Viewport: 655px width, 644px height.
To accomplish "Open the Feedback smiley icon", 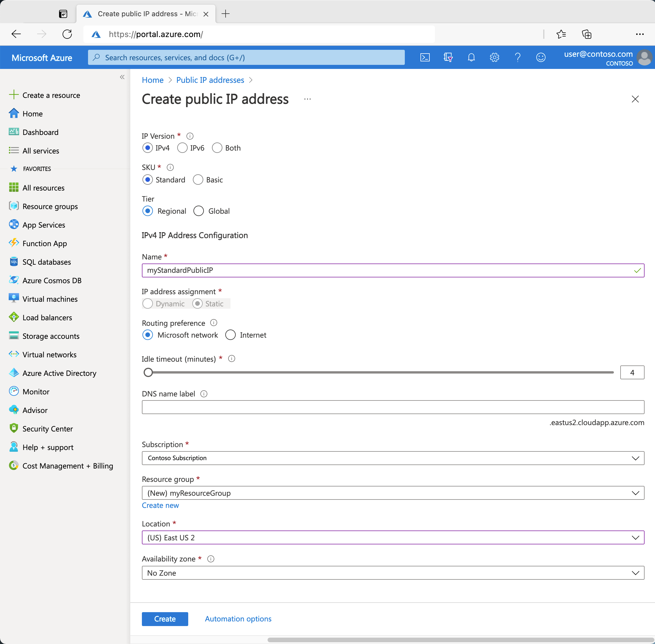I will [x=541, y=58].
